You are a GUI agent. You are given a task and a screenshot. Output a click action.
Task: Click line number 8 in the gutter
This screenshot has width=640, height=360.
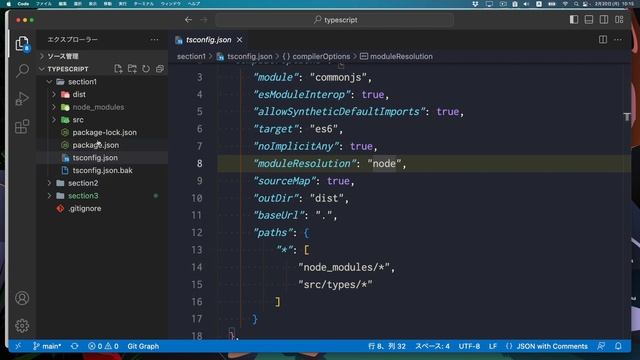tap(199, 163)
